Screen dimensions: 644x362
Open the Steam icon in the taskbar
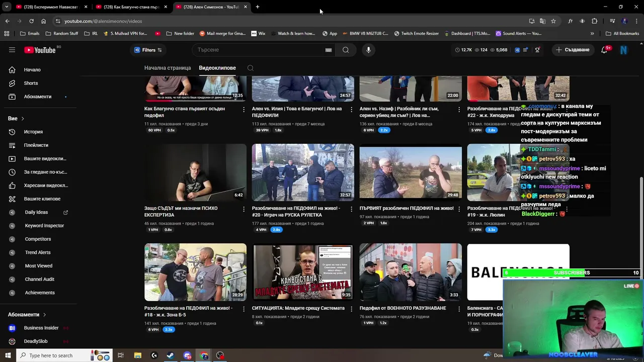click(x=171, y=355)
